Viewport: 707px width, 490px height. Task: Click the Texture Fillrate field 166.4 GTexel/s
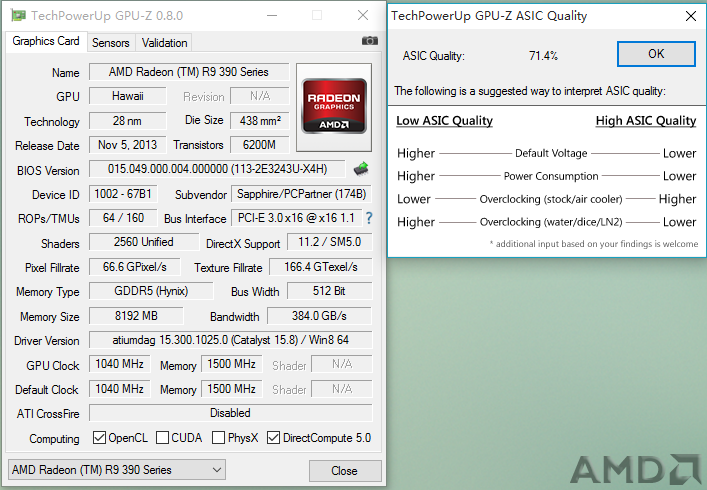[321, 267]
